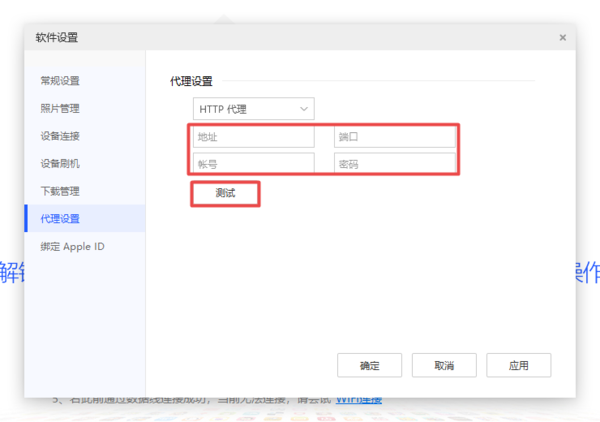This screenshot has height=422, width=600.
Task: Click the 代理设置 section heading
Action: click(x=198, y=81)
